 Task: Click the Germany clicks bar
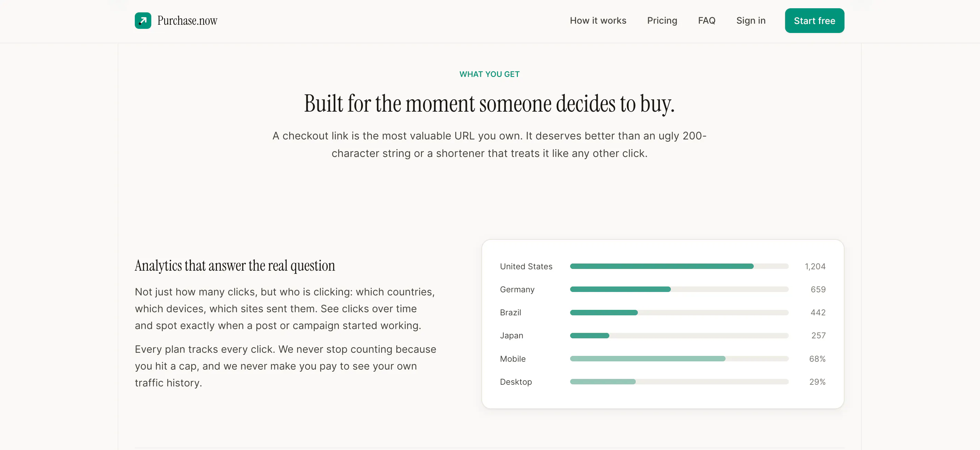679,290
